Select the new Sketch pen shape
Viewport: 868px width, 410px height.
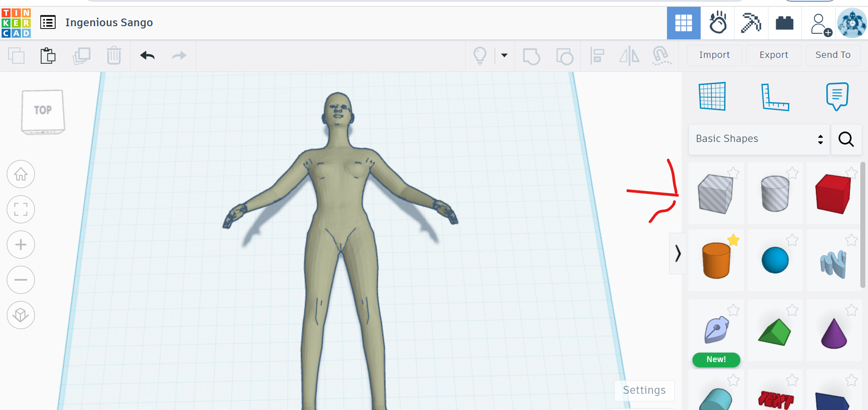716,330
